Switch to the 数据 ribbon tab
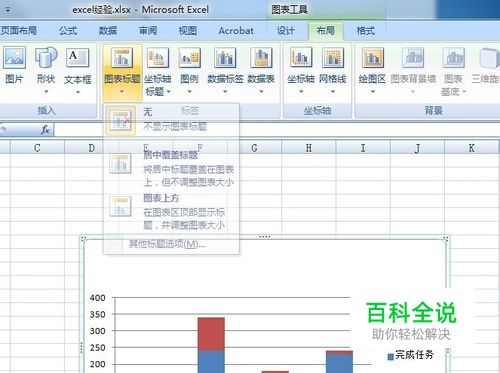The image size is (500, 373). point(108,31)
